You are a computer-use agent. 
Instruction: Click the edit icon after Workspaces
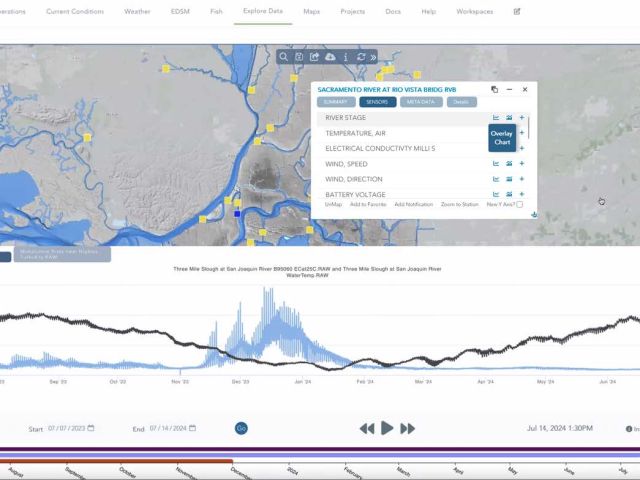click(517, 12)
